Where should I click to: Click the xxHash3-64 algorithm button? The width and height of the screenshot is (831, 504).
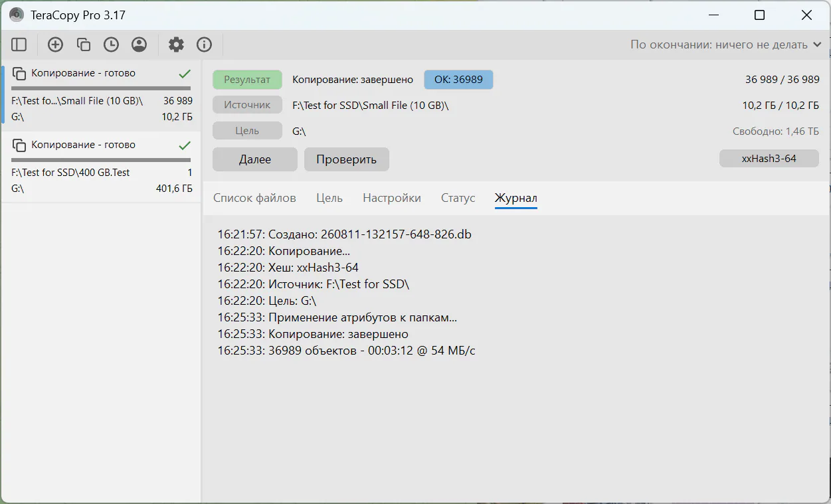(x=769, y=159)
